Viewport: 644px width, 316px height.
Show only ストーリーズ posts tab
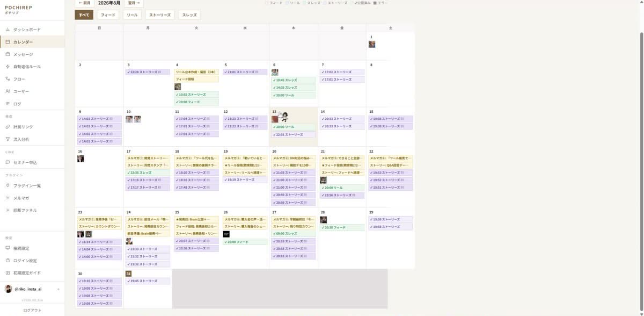point(160,15)
